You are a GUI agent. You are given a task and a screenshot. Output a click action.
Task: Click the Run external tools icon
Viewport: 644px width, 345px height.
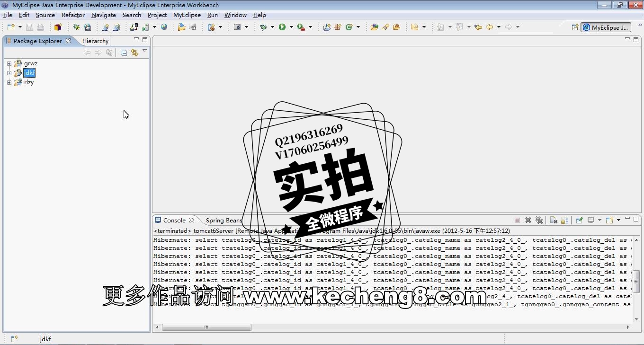[301, 27]
